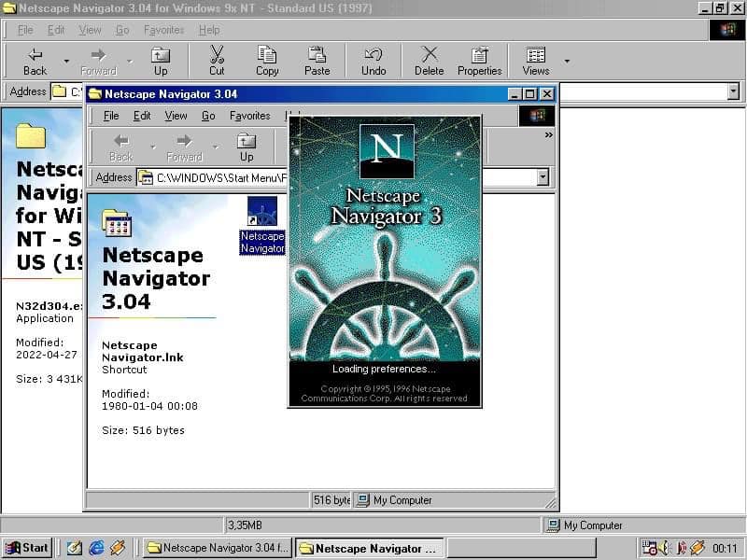The width and height of the screenshot is (747, 560).
Task: Maximize the Netscape Navigator 3.04 front window
Action: tap(529, 94)
